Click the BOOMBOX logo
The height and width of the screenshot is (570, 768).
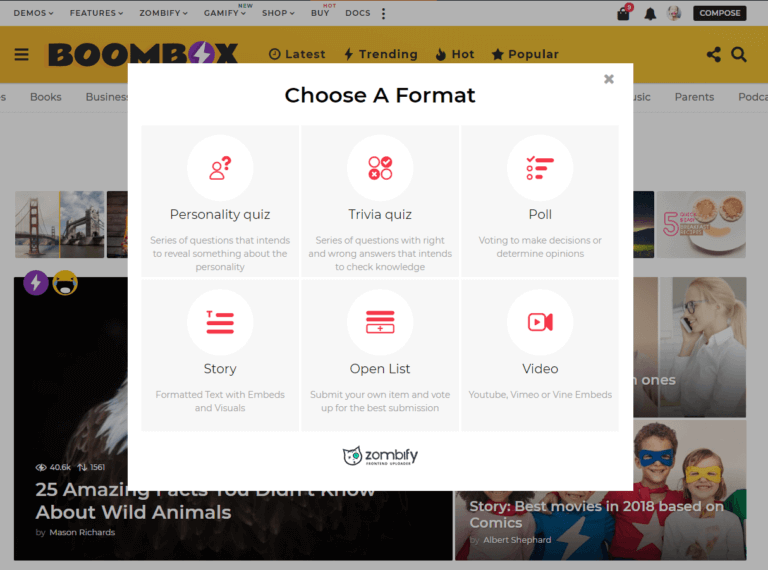[x=143, y=54]
